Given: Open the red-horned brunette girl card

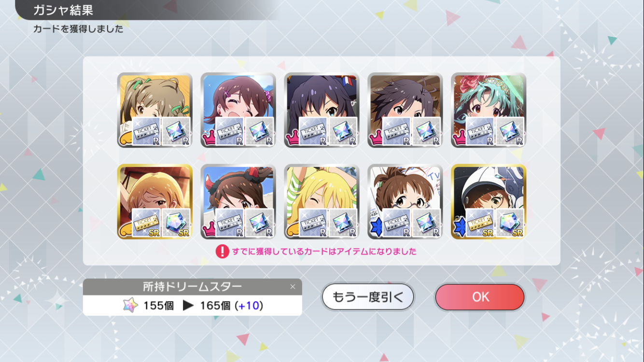Looking at the screenshot, I should coord(238,202).
